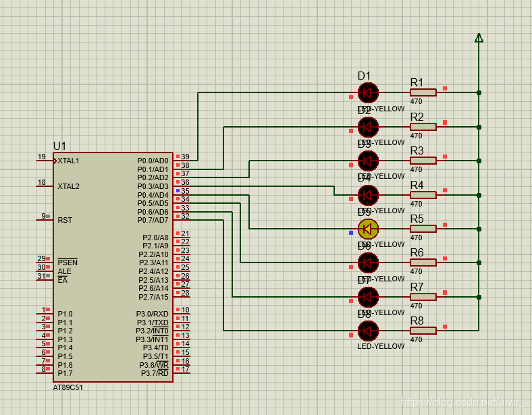
Task: Click the 470 value under R8
Action: (417, 339)
